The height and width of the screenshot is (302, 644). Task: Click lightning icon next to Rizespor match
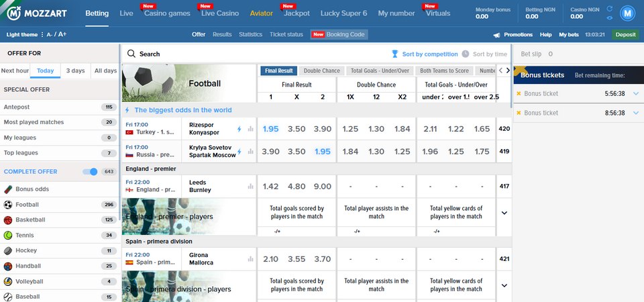tap(239, 129)
